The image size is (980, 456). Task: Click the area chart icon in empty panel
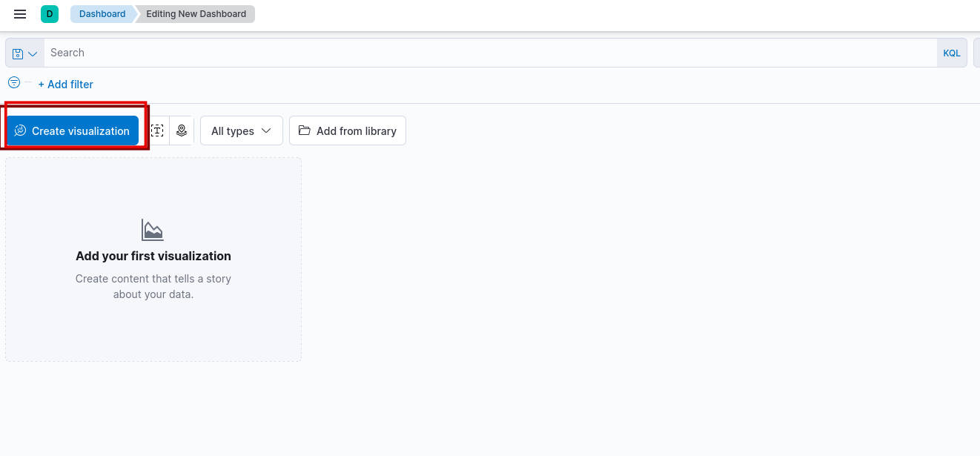tap(153, 230)
